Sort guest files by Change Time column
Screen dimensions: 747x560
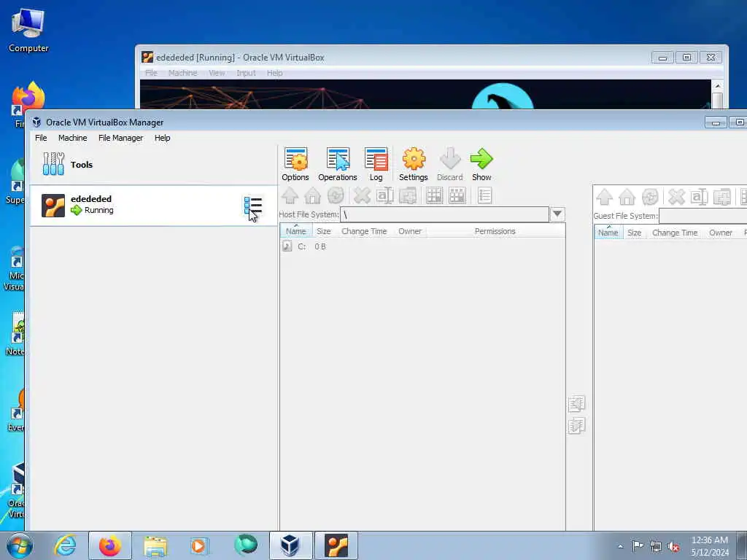(x=675, y=233)
